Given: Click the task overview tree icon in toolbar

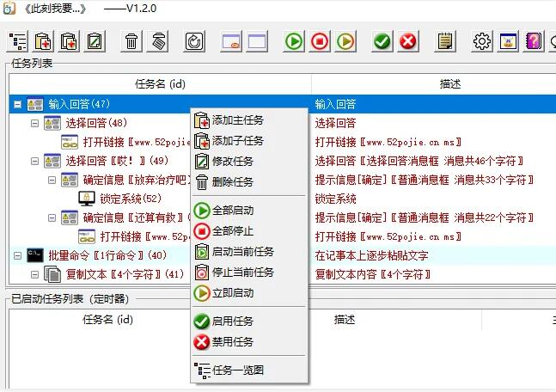Looking at the screenshot, I should point(18,40).
